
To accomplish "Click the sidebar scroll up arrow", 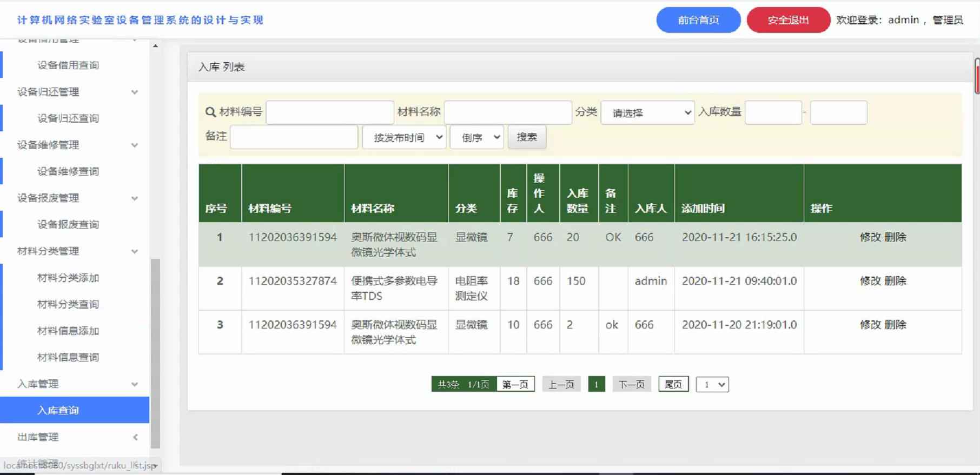I will 156,46.
